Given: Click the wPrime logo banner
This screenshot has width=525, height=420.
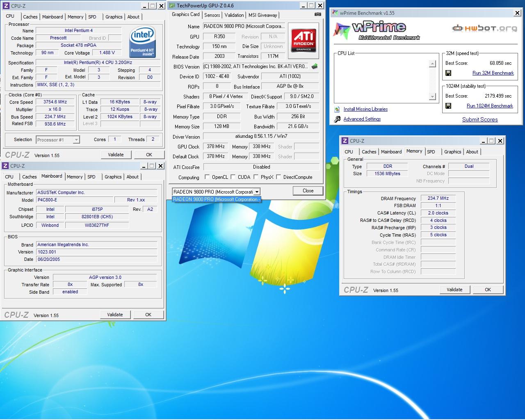Looking at the screenshot, I should coord(377,31).
